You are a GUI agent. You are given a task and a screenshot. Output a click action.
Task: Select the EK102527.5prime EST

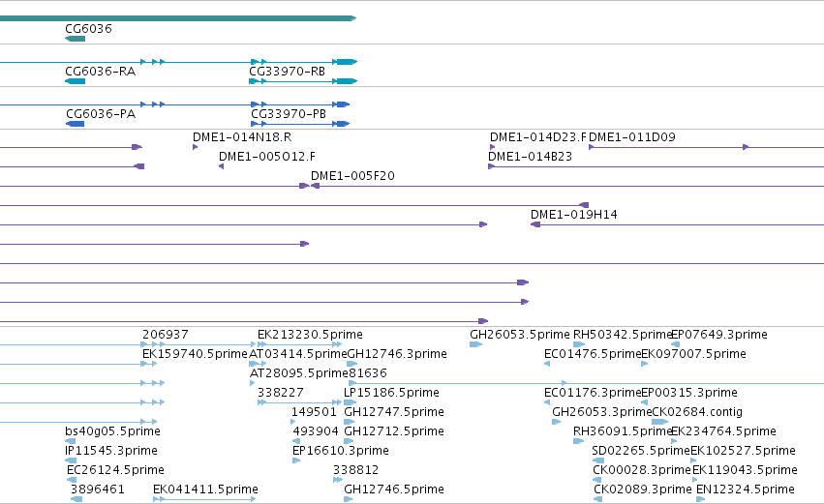click(743, 451)
